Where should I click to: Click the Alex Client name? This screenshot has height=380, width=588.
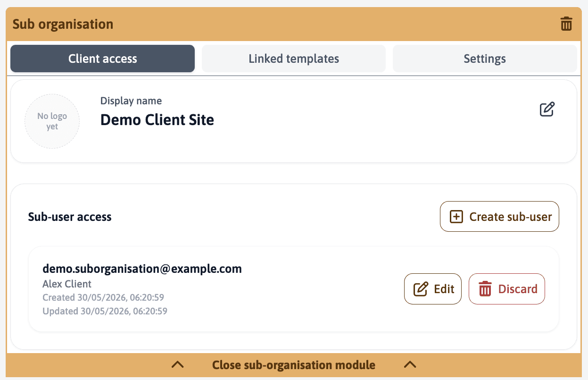click(x=67, y=284)
